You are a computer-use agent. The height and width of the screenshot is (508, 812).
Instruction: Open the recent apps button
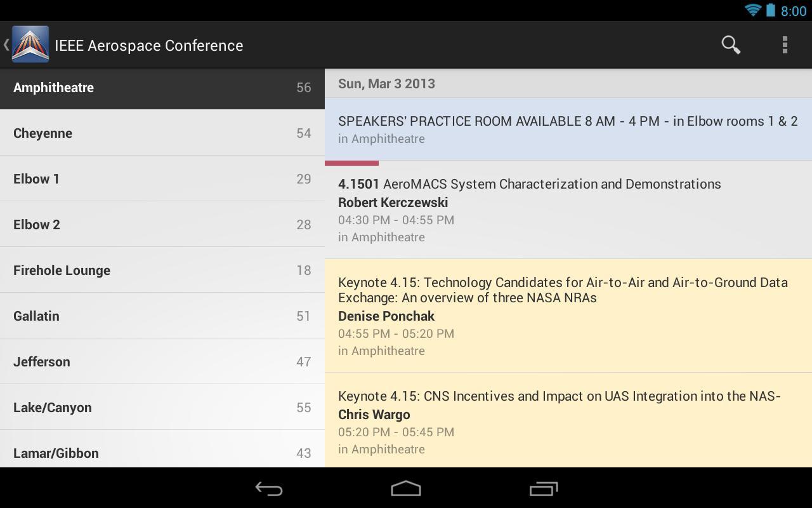(x=543, y=488)
